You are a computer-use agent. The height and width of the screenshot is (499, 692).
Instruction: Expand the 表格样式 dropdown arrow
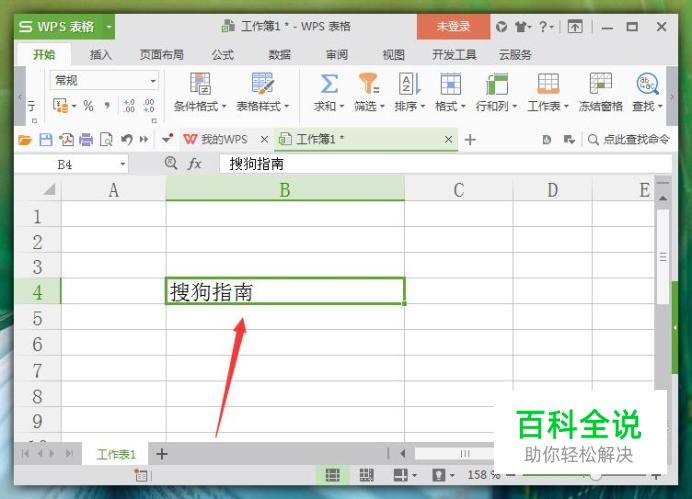coord(286,106)
